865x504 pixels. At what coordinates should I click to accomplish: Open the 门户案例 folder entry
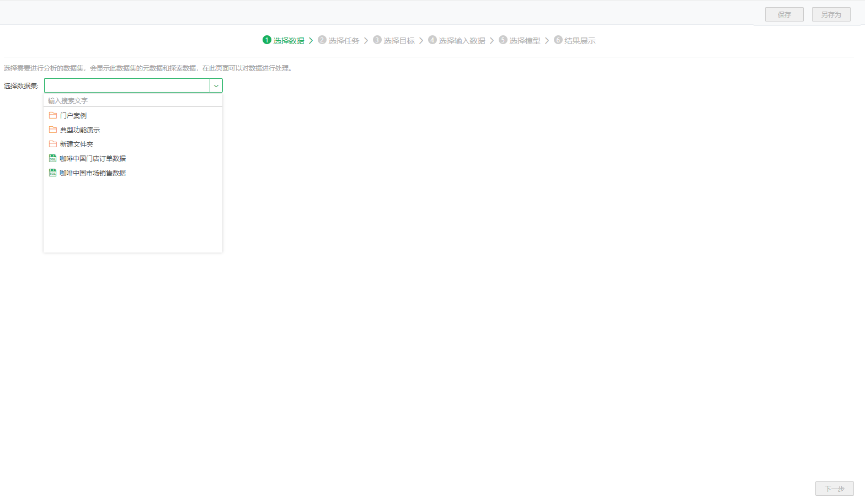[73, 116]
